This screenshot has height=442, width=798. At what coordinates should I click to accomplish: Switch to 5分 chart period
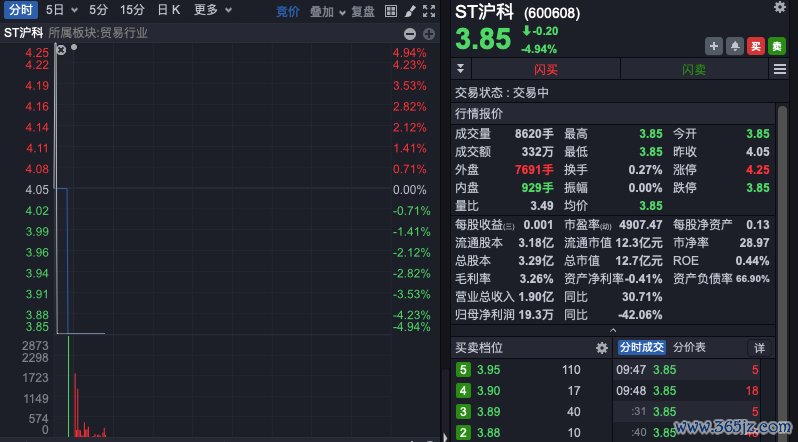[x=99, y=10]
